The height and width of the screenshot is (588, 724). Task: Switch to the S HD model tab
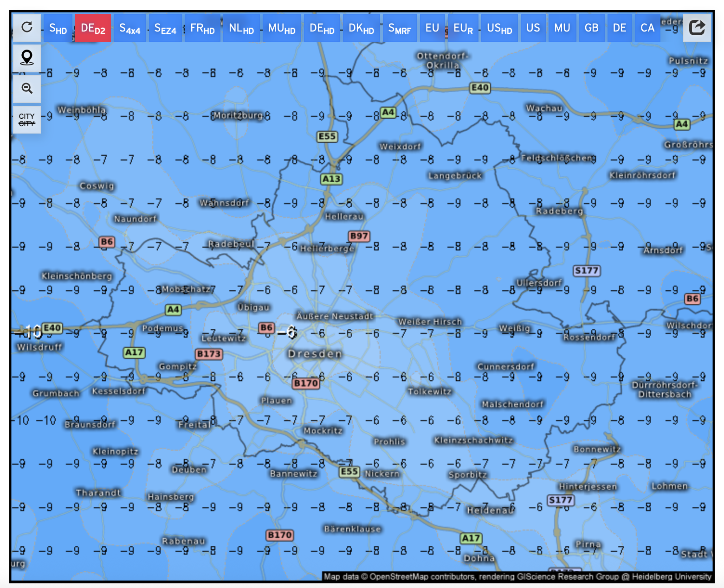[58, 28]
